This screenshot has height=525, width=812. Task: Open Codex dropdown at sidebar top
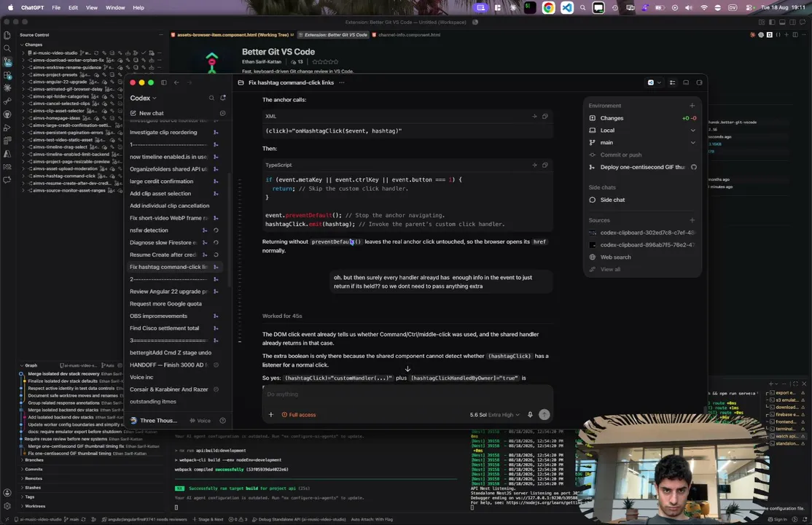click(144, 98)
